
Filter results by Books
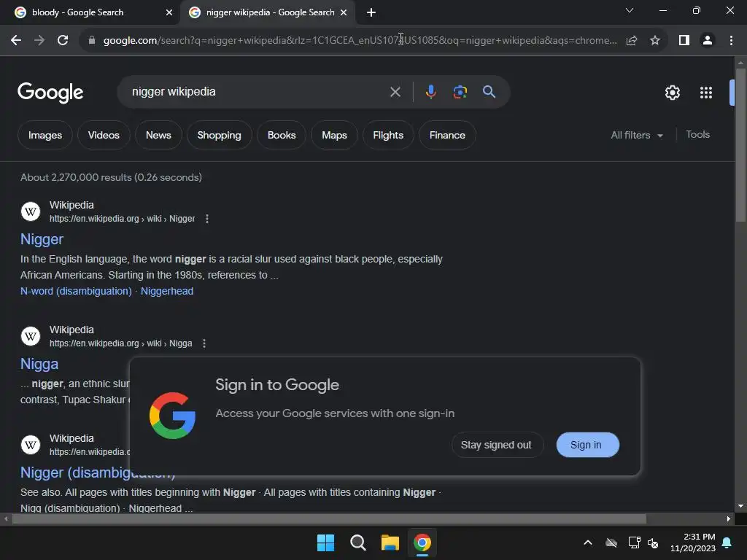[282, 135]
